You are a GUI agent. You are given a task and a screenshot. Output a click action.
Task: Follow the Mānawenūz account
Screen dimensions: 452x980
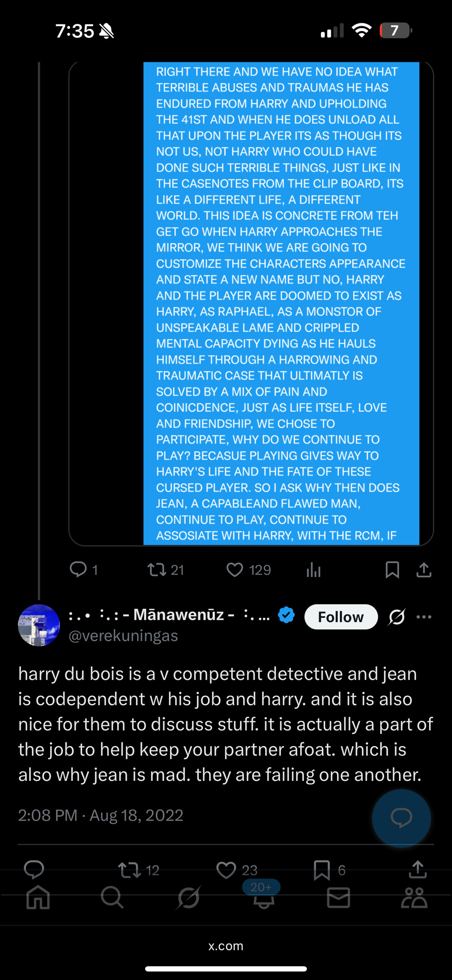click(341, 617)
